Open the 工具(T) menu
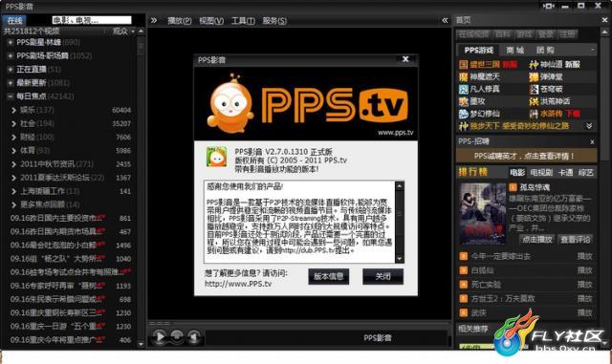This screenshot has width=612, height=364. click(243, 21)
